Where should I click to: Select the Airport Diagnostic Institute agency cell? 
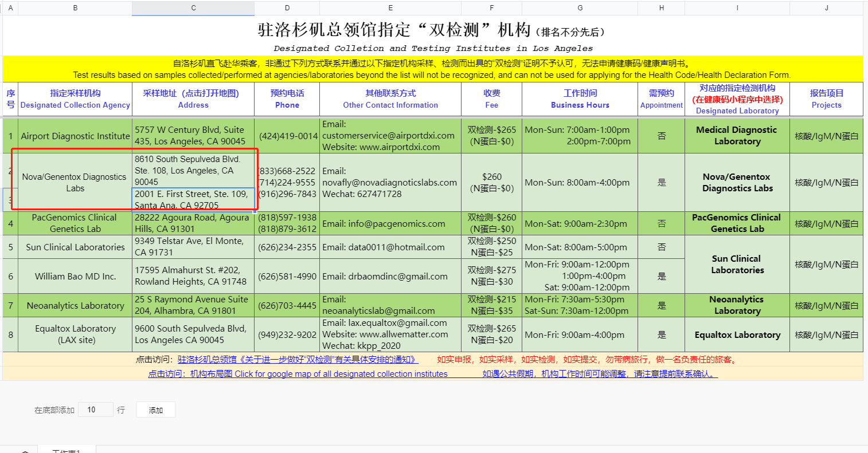(75, 136)
